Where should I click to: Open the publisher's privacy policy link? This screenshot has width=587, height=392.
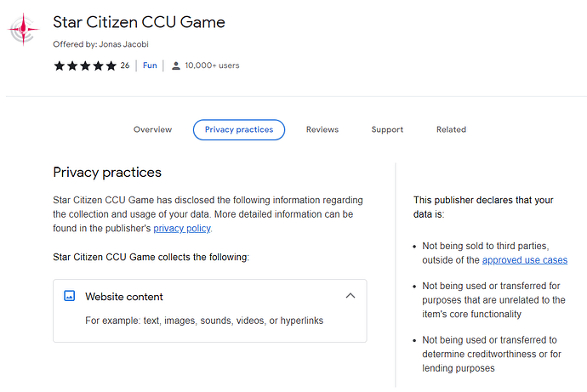(x=182, y=229)
